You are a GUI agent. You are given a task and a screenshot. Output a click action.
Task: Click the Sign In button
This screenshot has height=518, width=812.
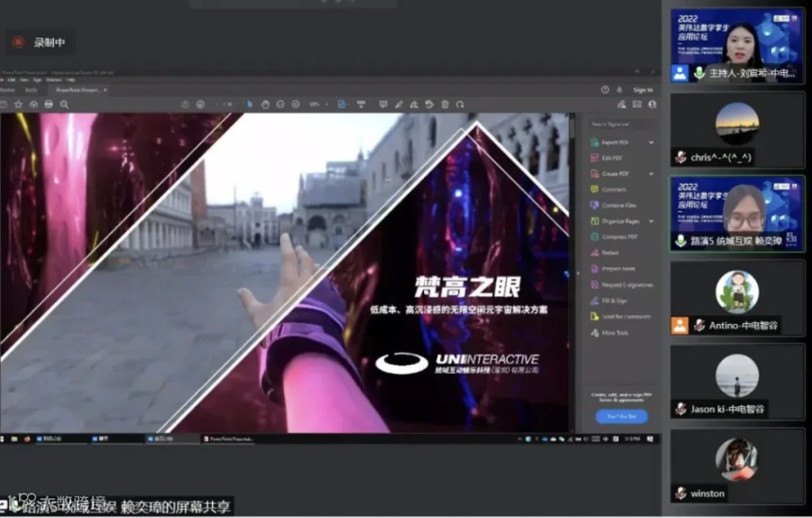tap(643, 89)
